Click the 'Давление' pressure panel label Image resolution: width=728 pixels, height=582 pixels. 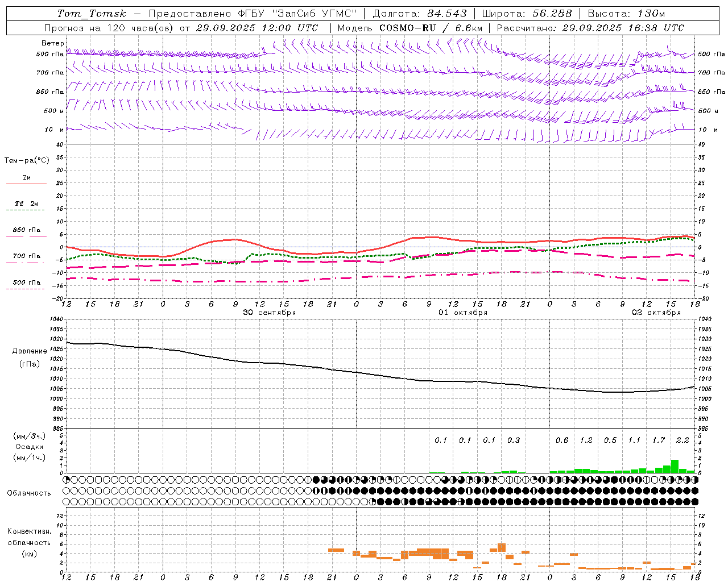click(30, 351)
